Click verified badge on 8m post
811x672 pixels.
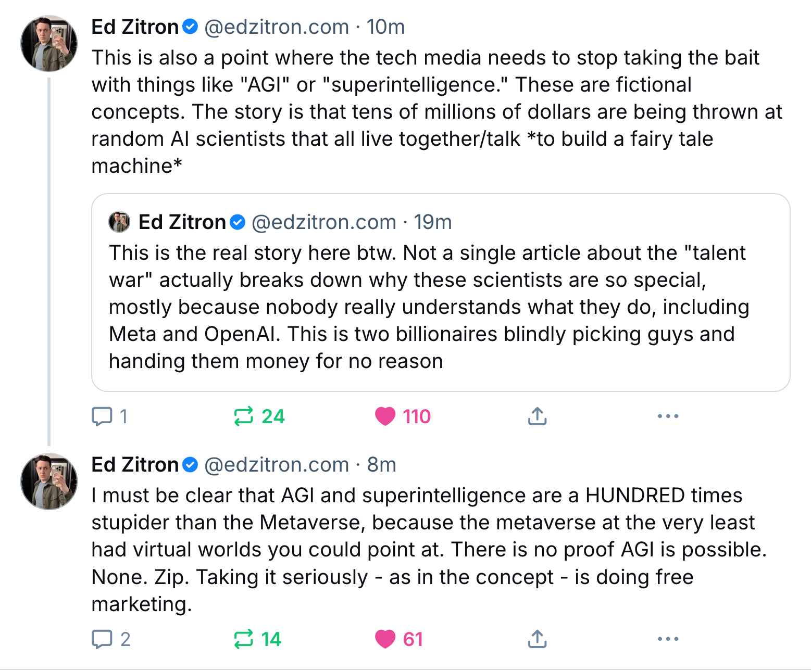tap(190, 464)
